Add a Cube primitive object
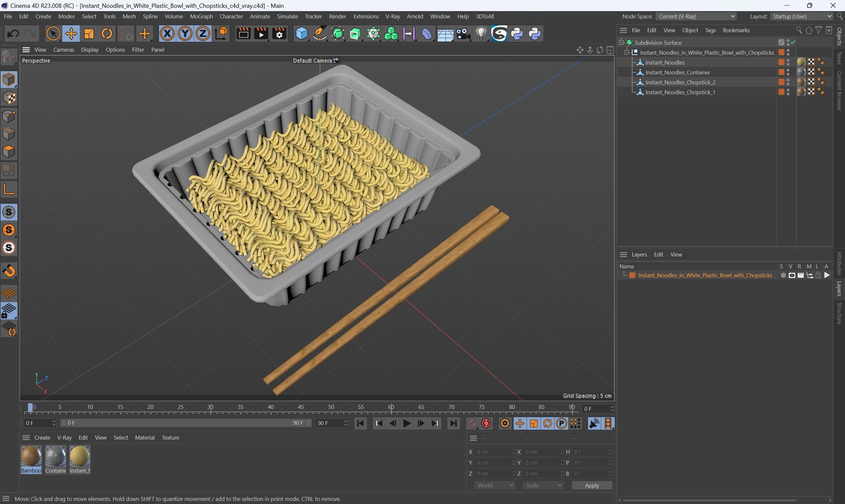Image resolution: width=845 pixels, height=504 pixels. click(302, 34)
